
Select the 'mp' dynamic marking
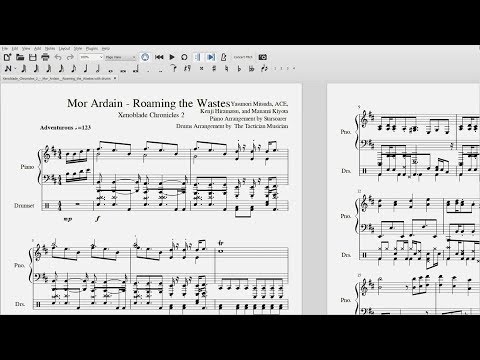point(67,219)
